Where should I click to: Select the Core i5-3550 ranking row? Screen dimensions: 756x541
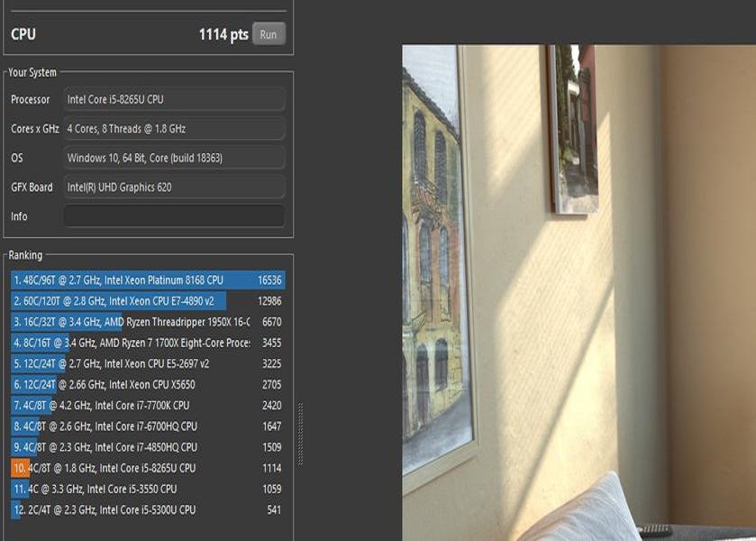point(148,489)
